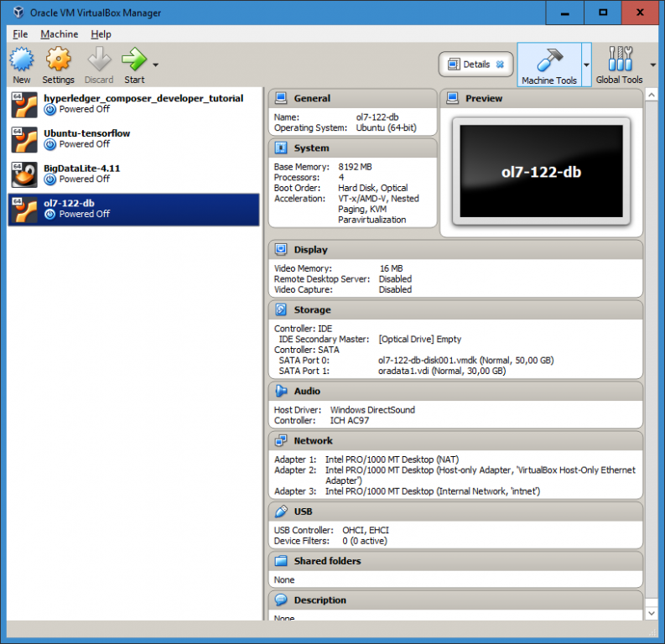
Task: Close the Details pane with x icon
Action: click(500, 65)
